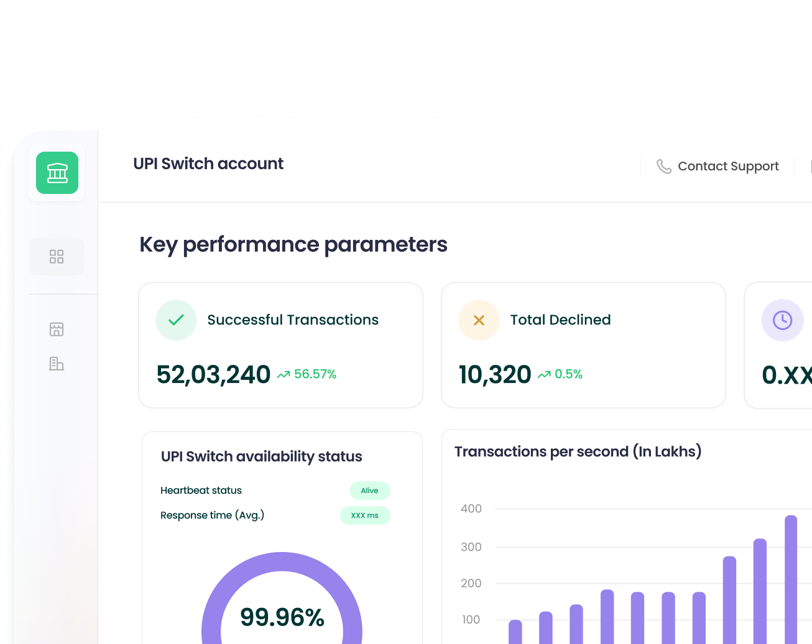
Task: Select the merchant storefront icon in sidebar
Action: 57,329
